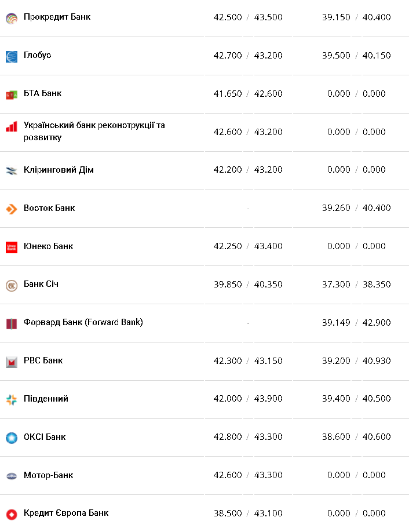409x532 pixels.
Task: Click the 42.800 rate for ОКСІ Банк
Action: 228,437
